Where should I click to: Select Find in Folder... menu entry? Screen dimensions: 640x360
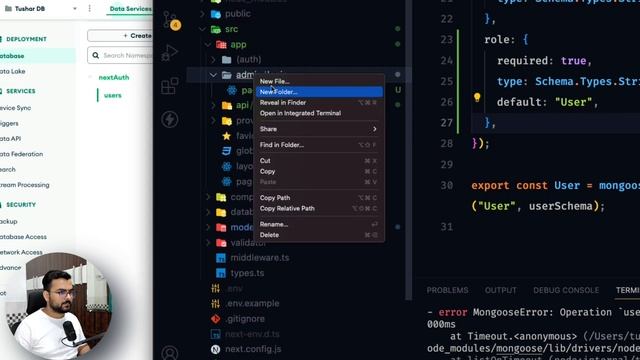319,145
